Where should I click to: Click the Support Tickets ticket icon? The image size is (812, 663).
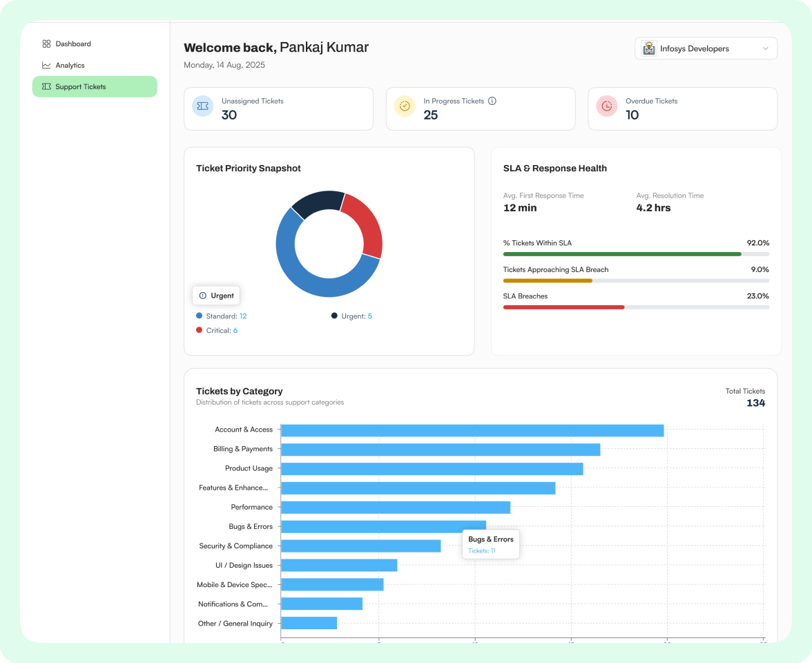click(47, 86)
